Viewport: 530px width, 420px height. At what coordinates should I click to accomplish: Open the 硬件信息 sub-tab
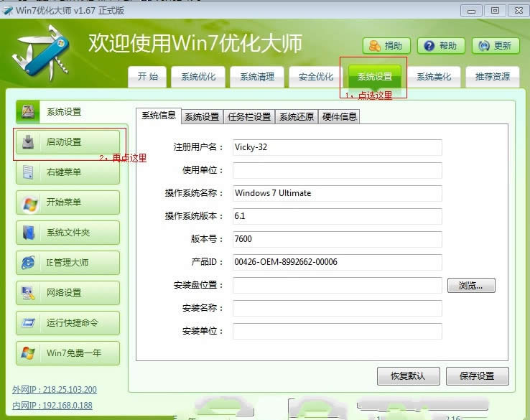click(340, 117)
